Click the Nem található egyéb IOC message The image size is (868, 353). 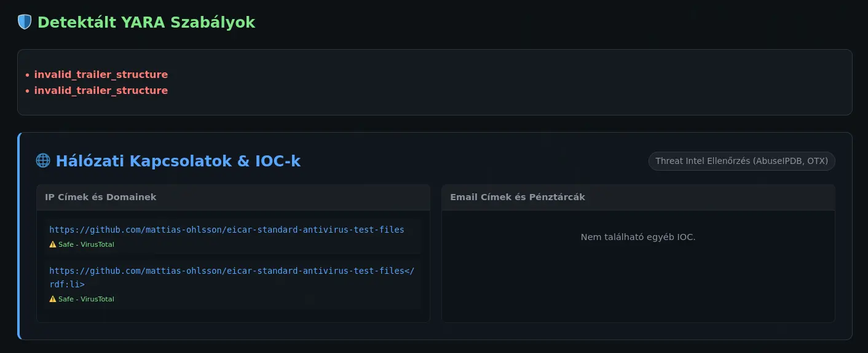[637, 237]
